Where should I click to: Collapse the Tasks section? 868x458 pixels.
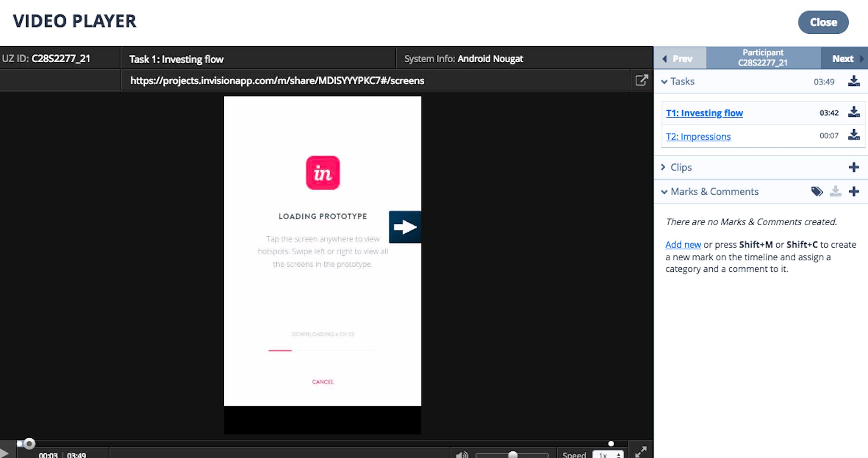click(665, 81)
